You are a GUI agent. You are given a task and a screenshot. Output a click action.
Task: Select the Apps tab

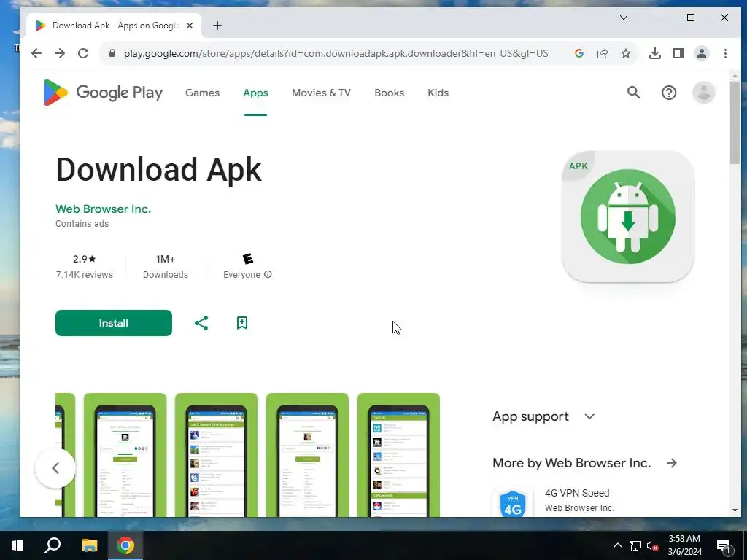[x=255, y=93]
